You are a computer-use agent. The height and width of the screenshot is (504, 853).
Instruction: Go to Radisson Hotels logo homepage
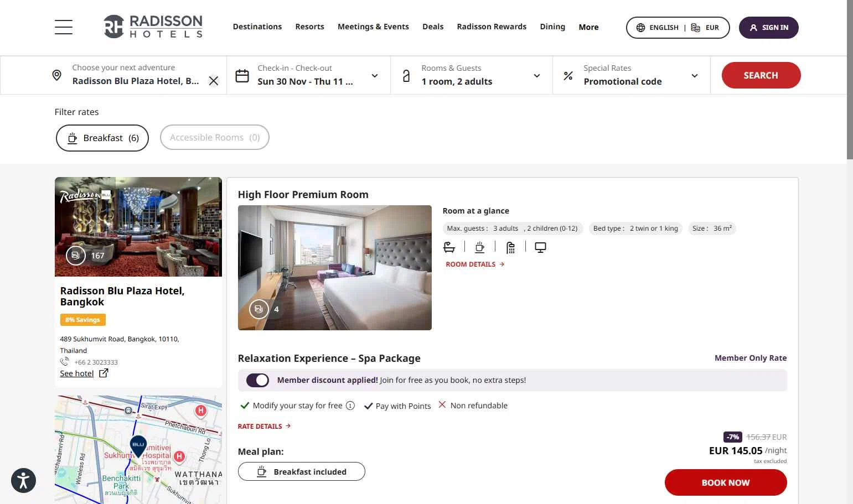(153, 27)
